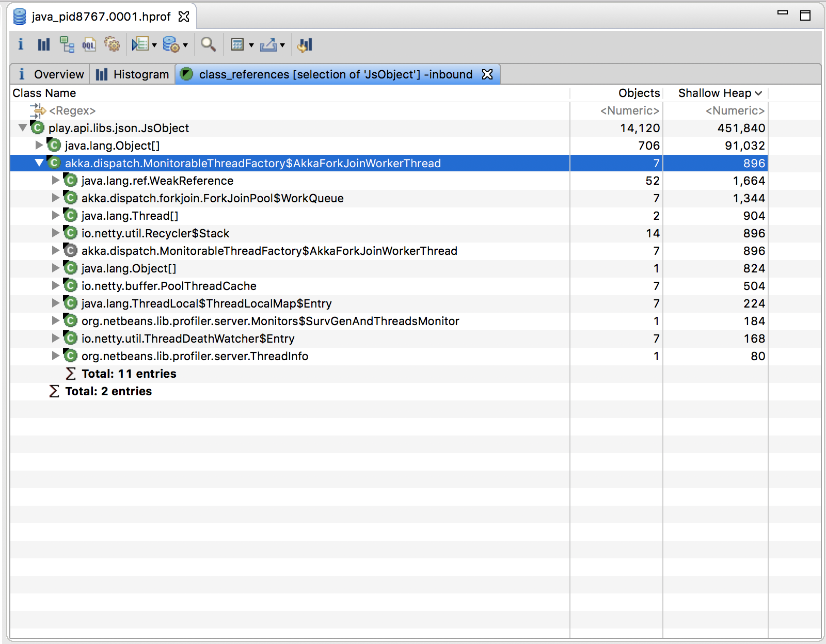The width and height of the screenshot is (826, 644).
Task: Open the heap dump Overview info icon
Action: point(21,44)
